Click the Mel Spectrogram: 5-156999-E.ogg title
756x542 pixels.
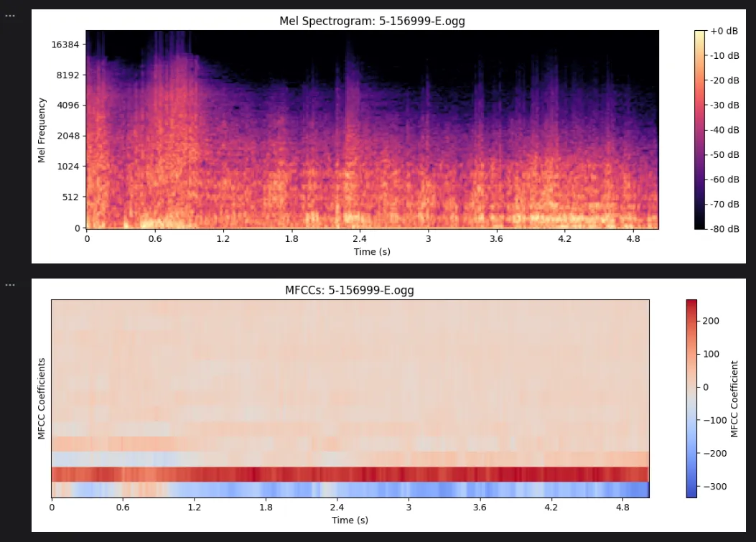(372, 22)
